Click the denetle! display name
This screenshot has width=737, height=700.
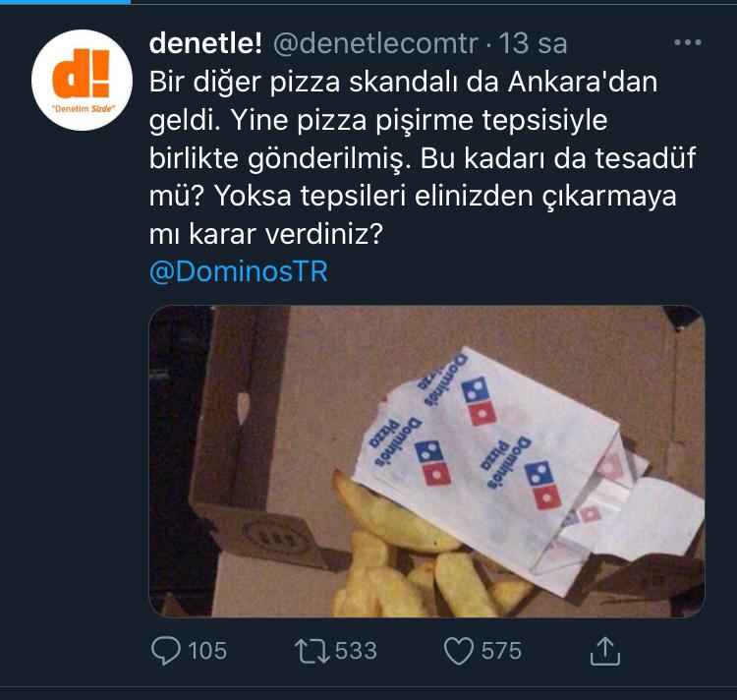point(204,44)
